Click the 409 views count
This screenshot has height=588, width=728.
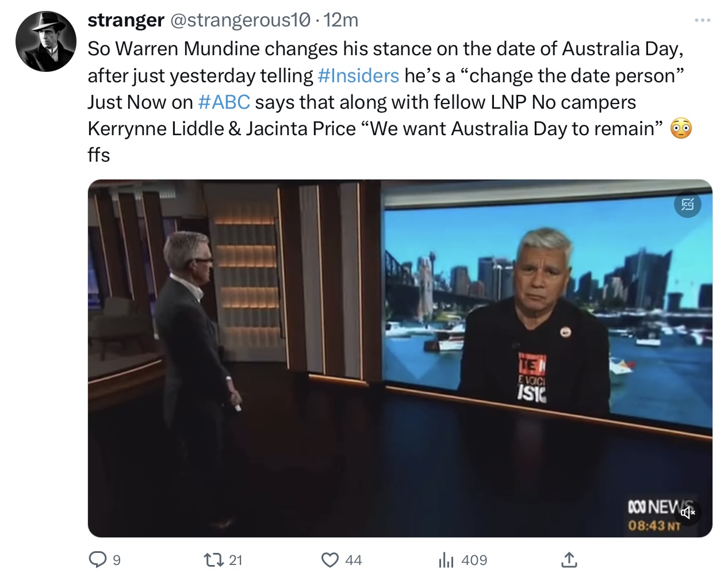[474, 560]
